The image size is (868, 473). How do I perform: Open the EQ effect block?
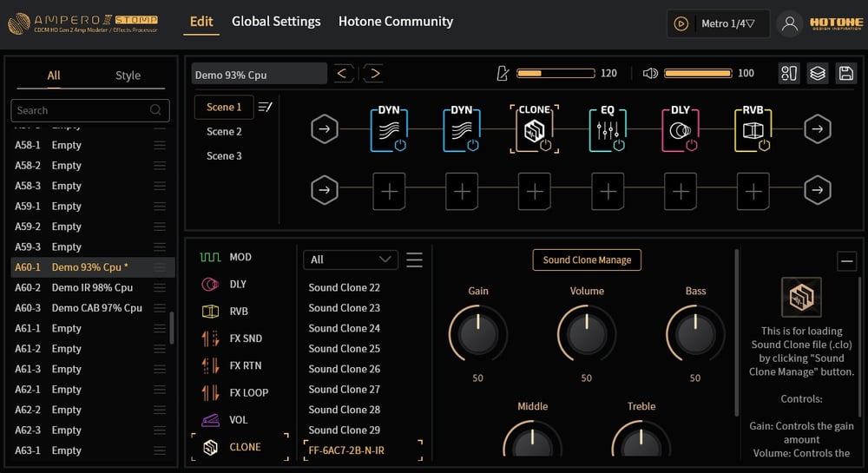point(608,129)
